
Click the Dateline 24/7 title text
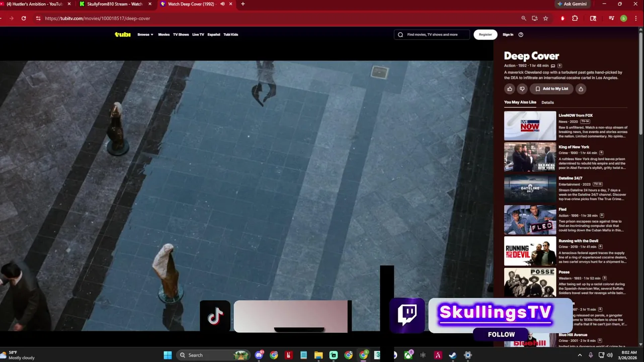coord(570,178)
